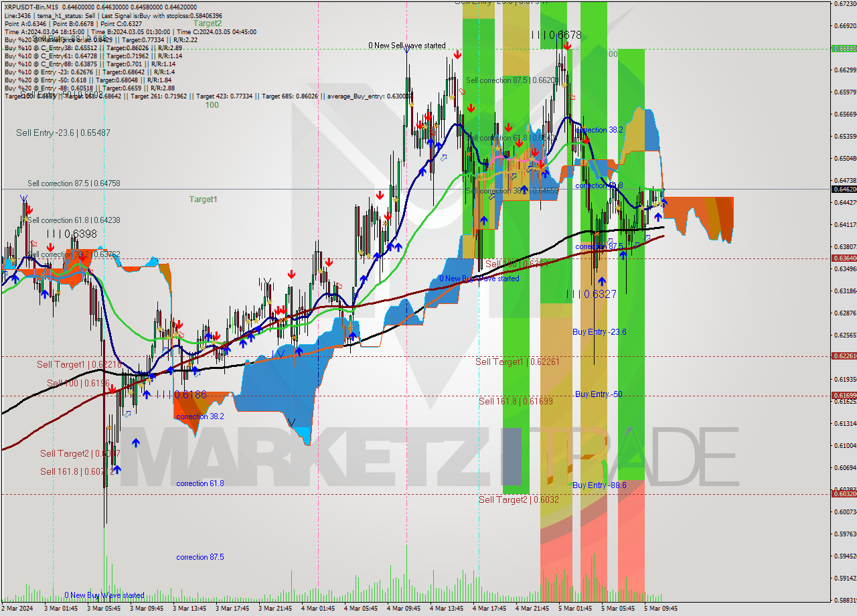Select the 'Buy Entry -50' label
This screenshot has width=857, height=616.
(x=599, y=394)
